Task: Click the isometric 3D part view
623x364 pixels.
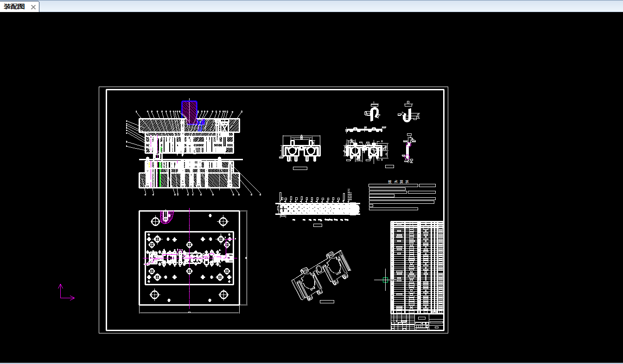Action: point(321,276)
